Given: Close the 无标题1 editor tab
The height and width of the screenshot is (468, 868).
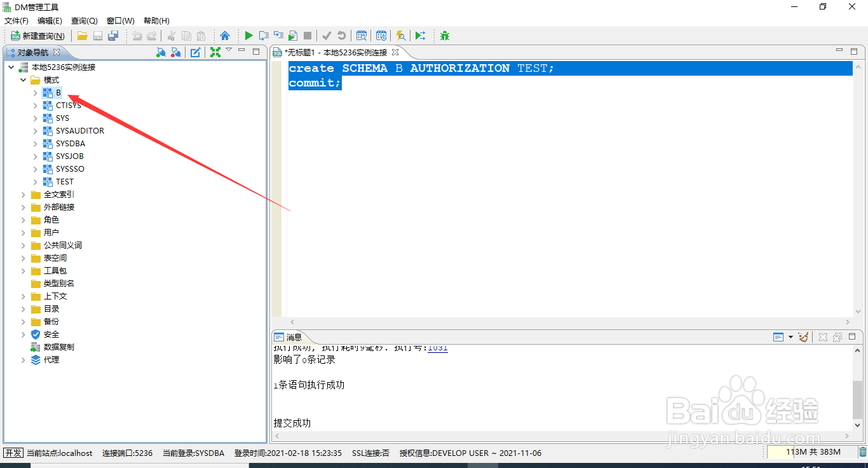Looking at the screenshot, I should tap(395, 52).
